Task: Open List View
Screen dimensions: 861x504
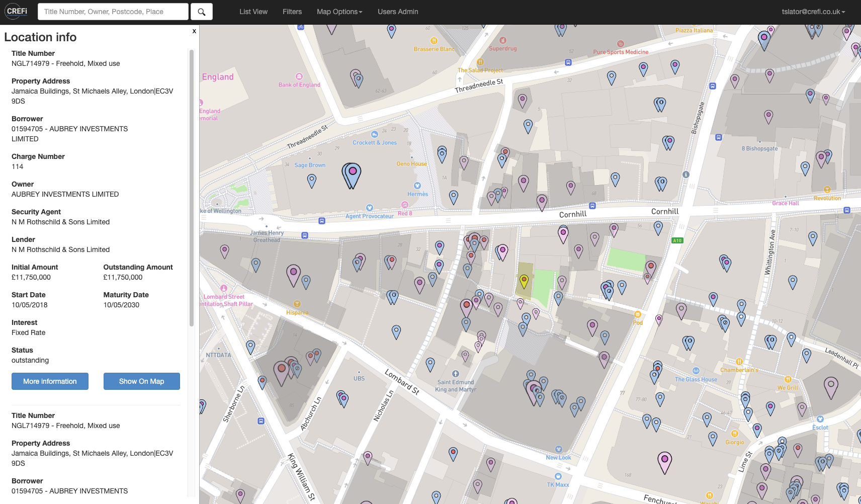Action: click(253, 12)
